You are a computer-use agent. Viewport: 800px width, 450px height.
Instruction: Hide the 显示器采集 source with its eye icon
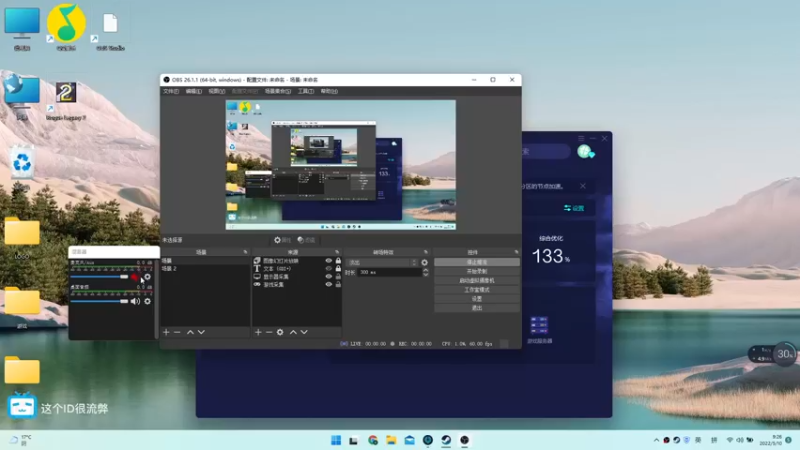pos(328,277)
